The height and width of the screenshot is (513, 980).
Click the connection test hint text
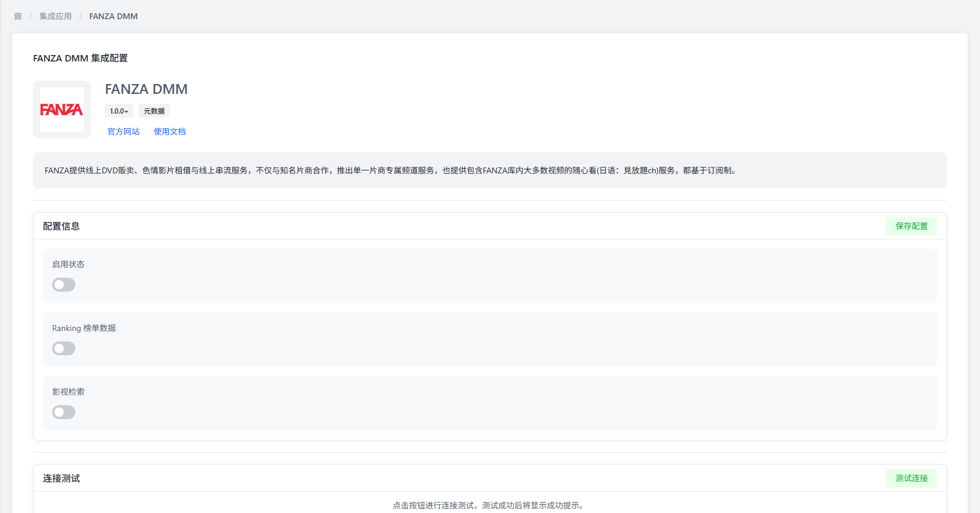pos(489,505)
